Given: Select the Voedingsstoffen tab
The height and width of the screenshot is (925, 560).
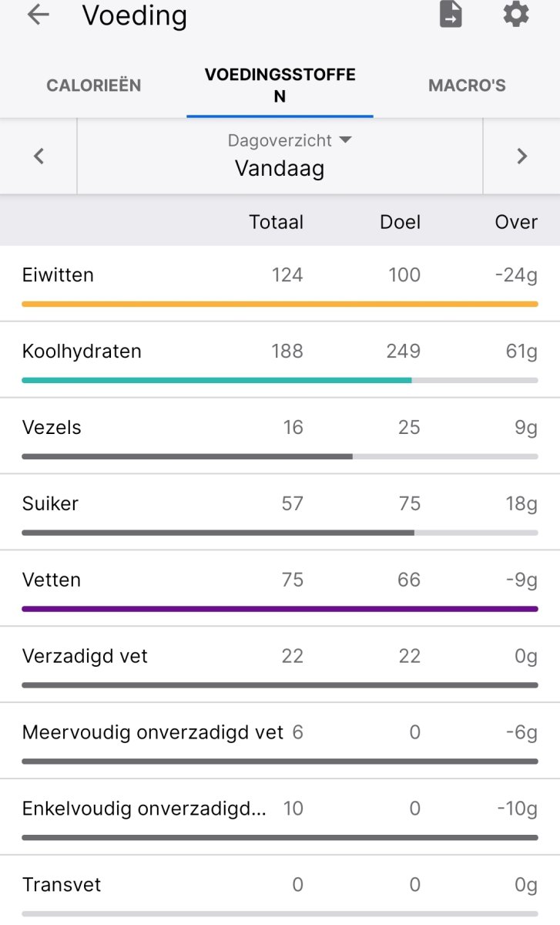Looking at the screenshot, I should (280, 86).
